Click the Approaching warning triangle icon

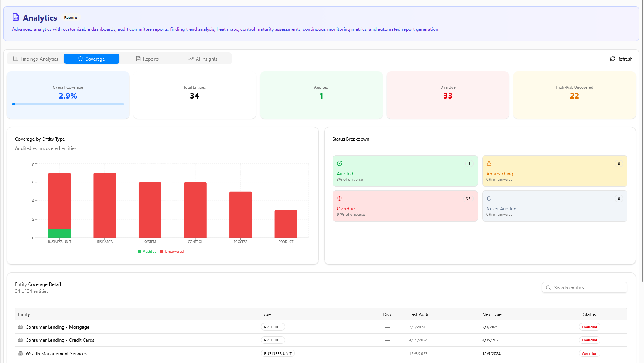489,163
